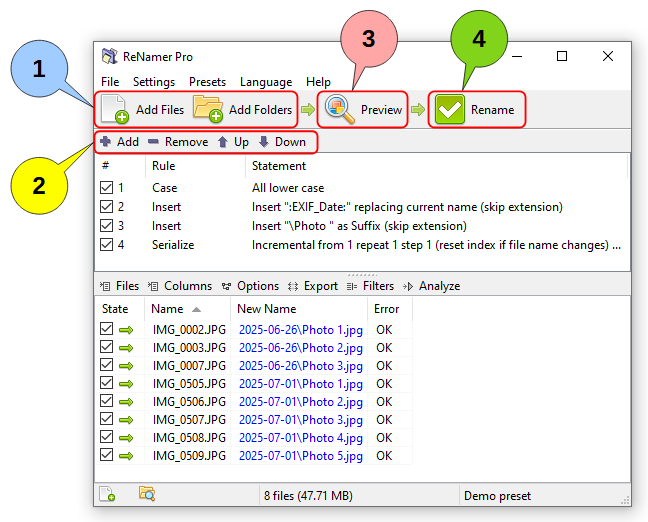Click green arrow state icon for IMG_0507.JPG
Screen dimensions: 648x522
(126, 420)
